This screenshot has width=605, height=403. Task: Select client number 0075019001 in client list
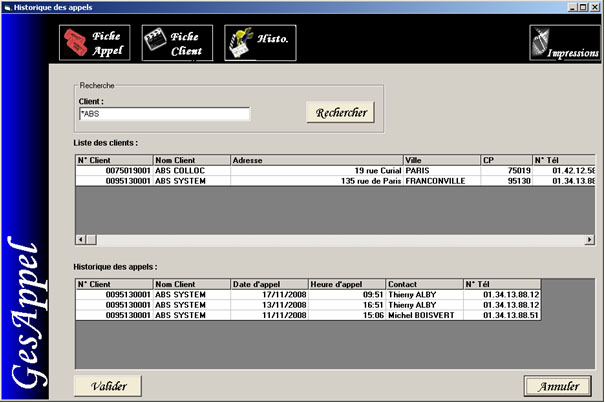point(114,171)
